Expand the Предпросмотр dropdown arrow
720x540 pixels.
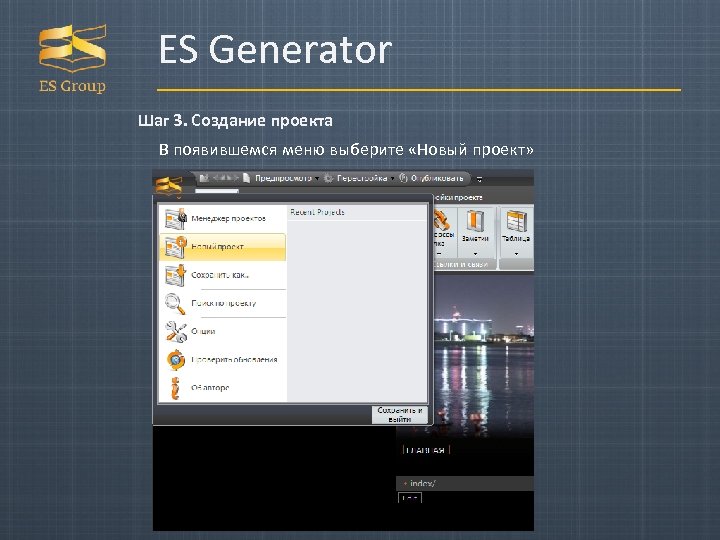coord(317,179)
